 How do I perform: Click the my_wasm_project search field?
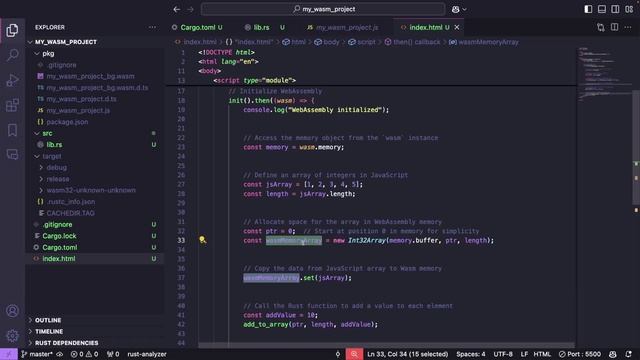323,9
